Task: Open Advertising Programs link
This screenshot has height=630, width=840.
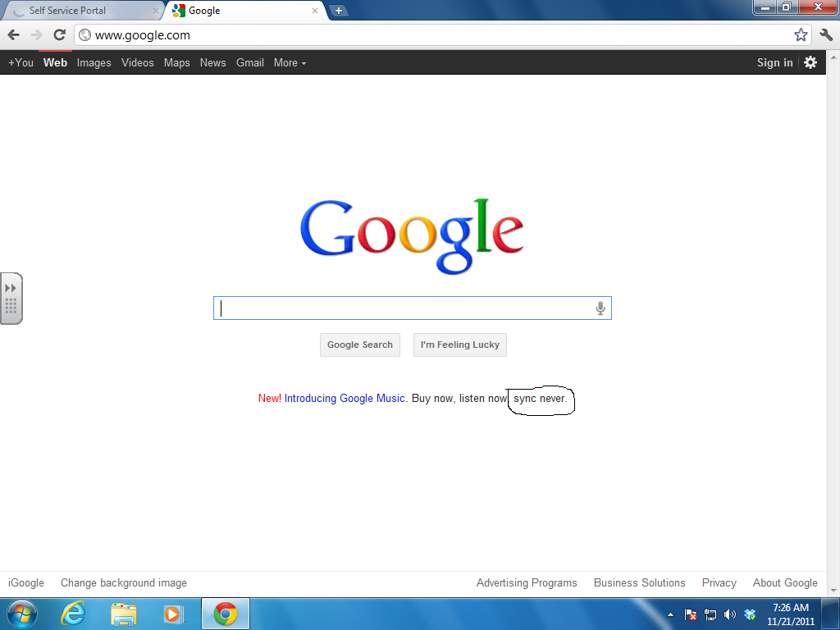Action: 527,583
